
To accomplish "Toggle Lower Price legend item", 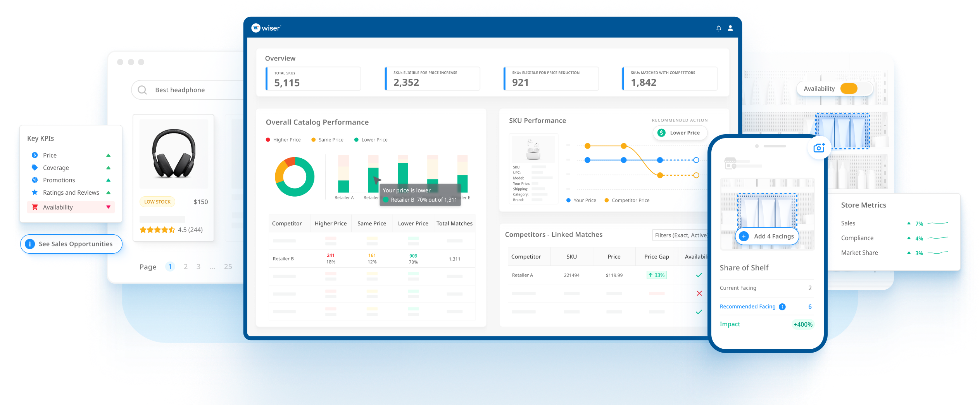I will [x=371, y=140].
